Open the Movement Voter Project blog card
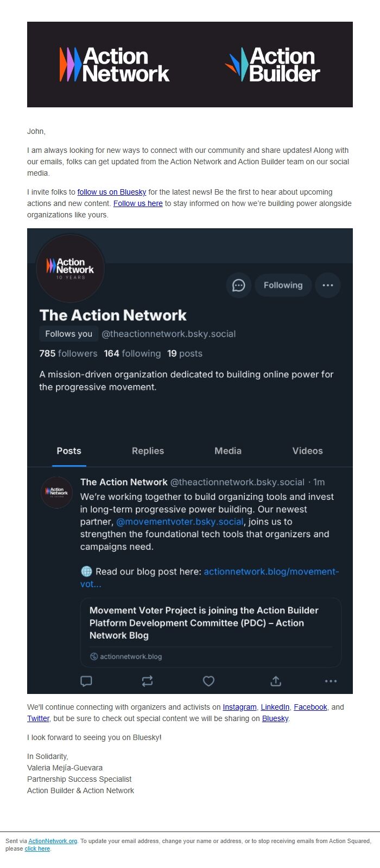Screen dimensions: 380x868 [211, 632]
